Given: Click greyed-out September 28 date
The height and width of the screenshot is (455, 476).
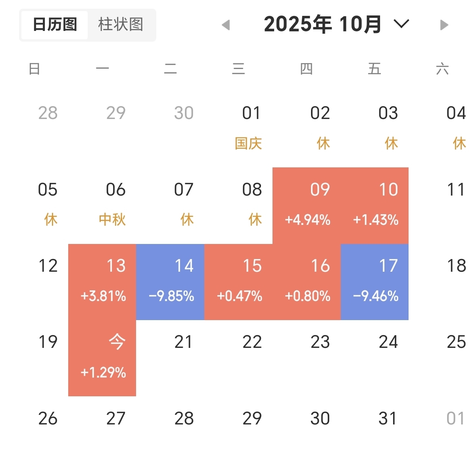Looking at the screenshot, I should pos(48,113).
